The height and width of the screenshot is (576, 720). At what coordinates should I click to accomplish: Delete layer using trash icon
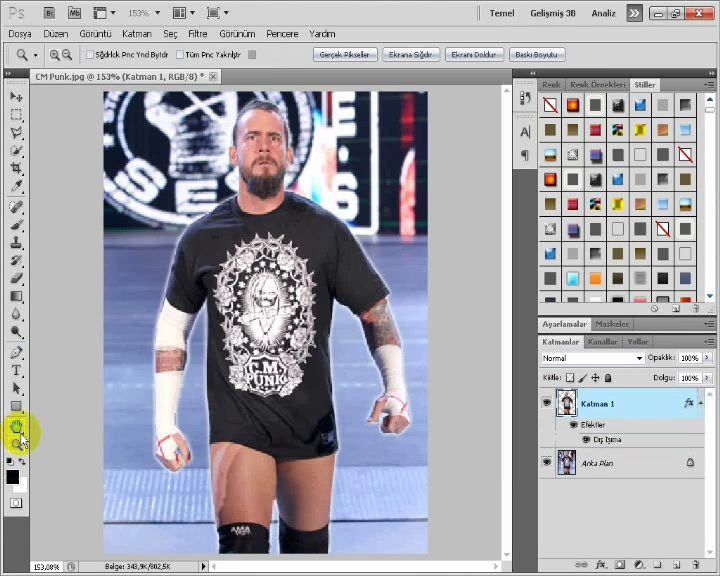pyautogui.click(x=695, y=565)
